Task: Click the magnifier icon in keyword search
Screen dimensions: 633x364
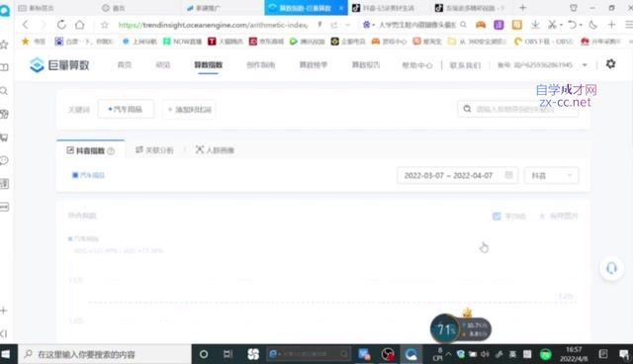Action: 467,109
